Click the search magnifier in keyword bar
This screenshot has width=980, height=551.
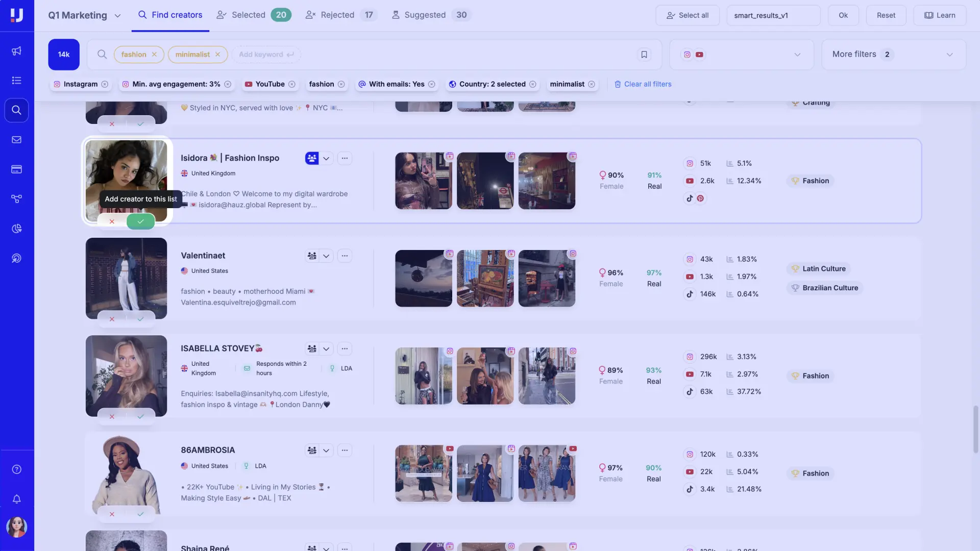(102, 55)
